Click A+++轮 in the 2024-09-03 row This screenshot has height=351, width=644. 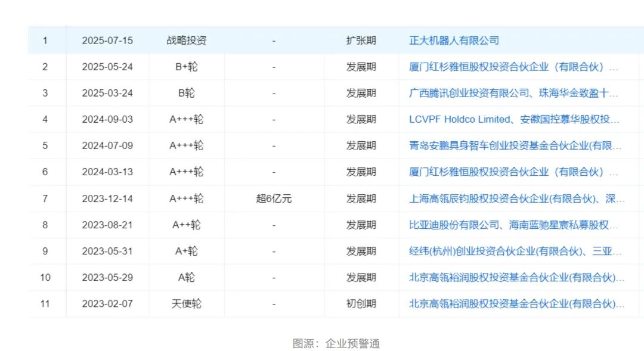click(x=187, y=119)
